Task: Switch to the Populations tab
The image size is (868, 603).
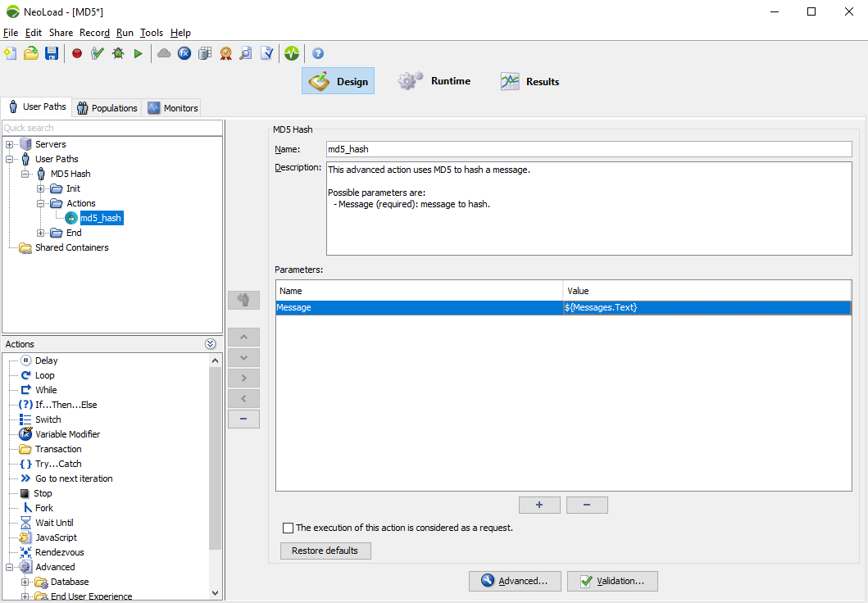Action: (x=107, y=107)
